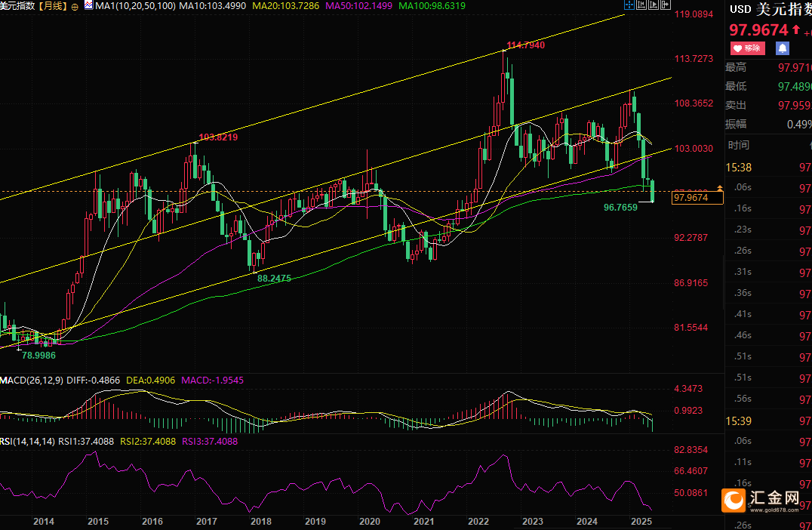Click the 96.7659 low label
The width and height of the screenshot is (812, 530).
620,207
